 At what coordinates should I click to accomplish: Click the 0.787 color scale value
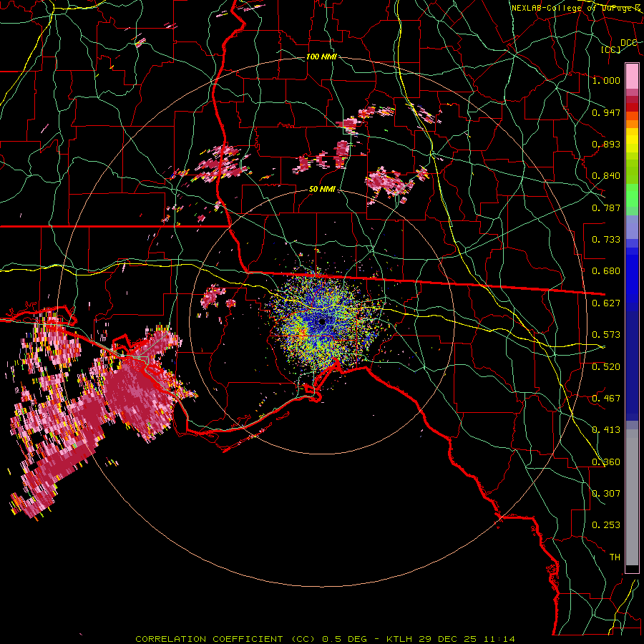click(x=606, y=208)
